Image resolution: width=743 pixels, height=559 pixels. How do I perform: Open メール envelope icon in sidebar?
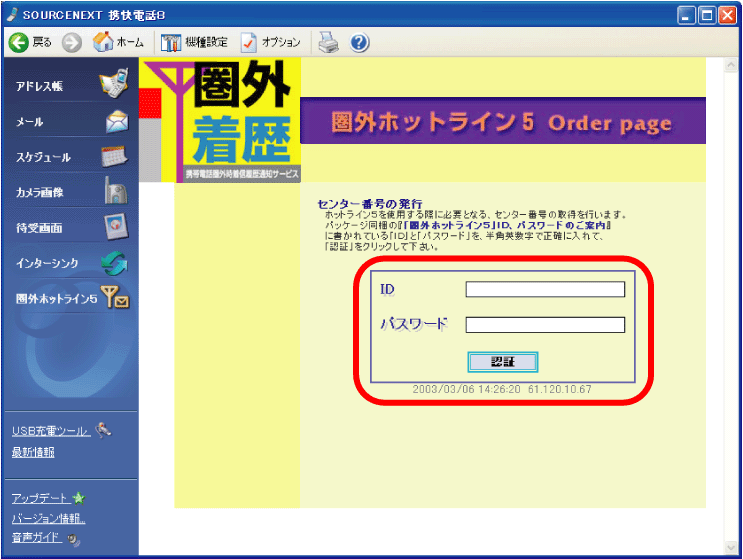coord(117,122)
